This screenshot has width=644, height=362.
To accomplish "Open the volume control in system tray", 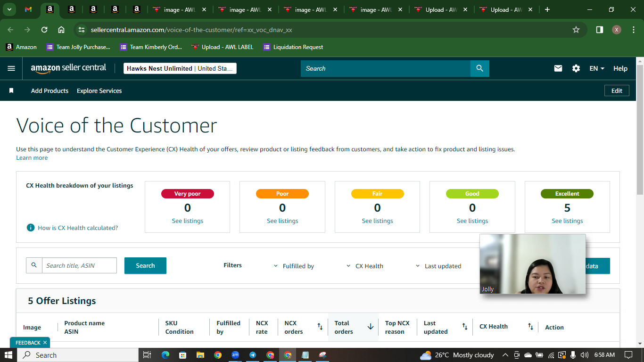I will [585, 355].
